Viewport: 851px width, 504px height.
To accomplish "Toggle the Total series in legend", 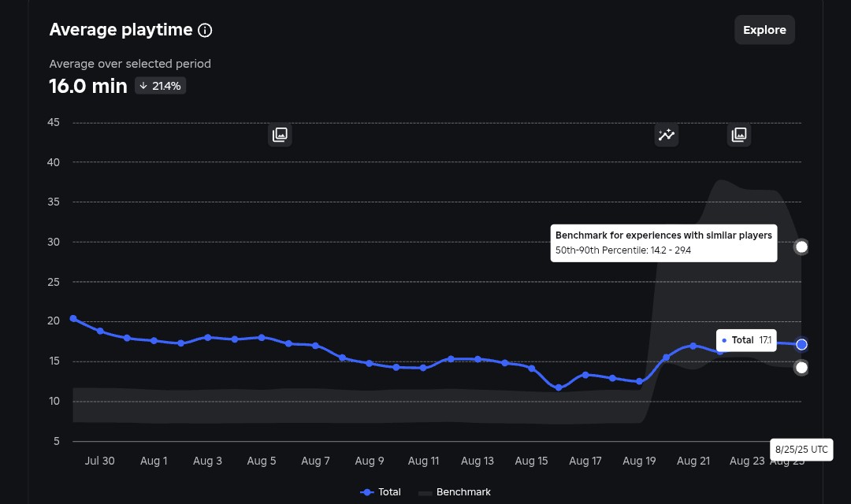I will (x=381, y=492).
